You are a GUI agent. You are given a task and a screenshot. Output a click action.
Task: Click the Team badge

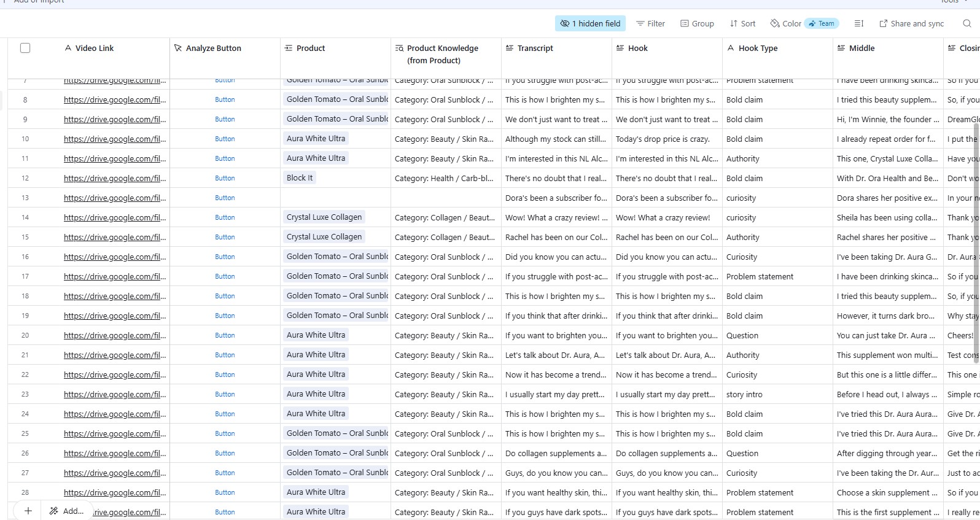click(x=822, y=23)
